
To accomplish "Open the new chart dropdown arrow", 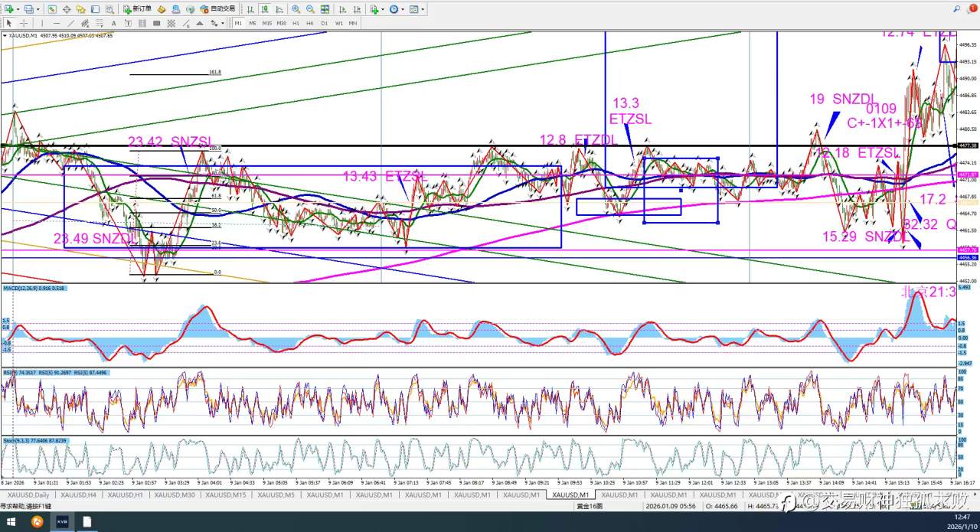I will pyautogui.click(x=18, y=9).
